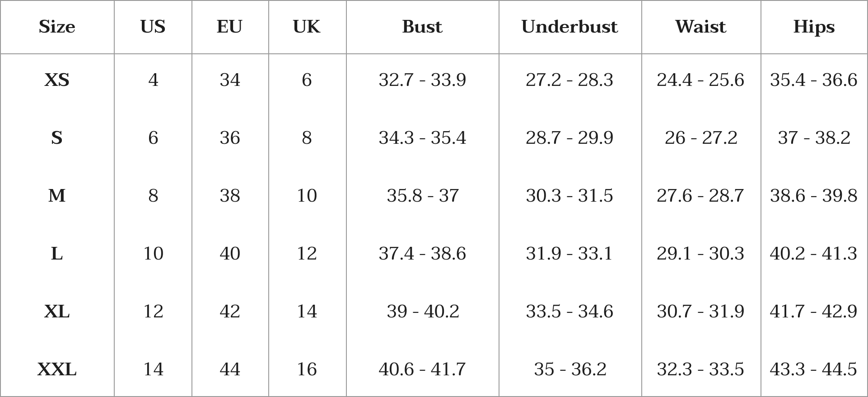Click the Size column header
This screenshot has height=397, width=868.
coord(57,27)
